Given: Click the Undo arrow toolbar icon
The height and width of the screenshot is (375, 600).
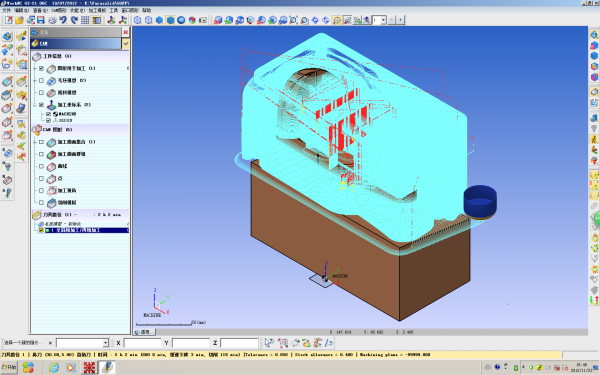Looking at the screenshot, I should click(63, 20).
